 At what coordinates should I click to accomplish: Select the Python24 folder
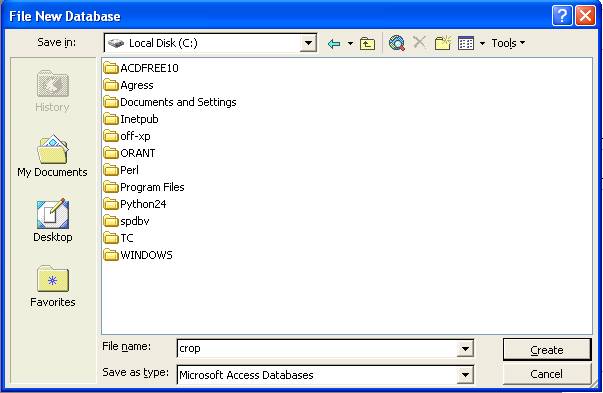pyautogui.click(x=135, y=204)
